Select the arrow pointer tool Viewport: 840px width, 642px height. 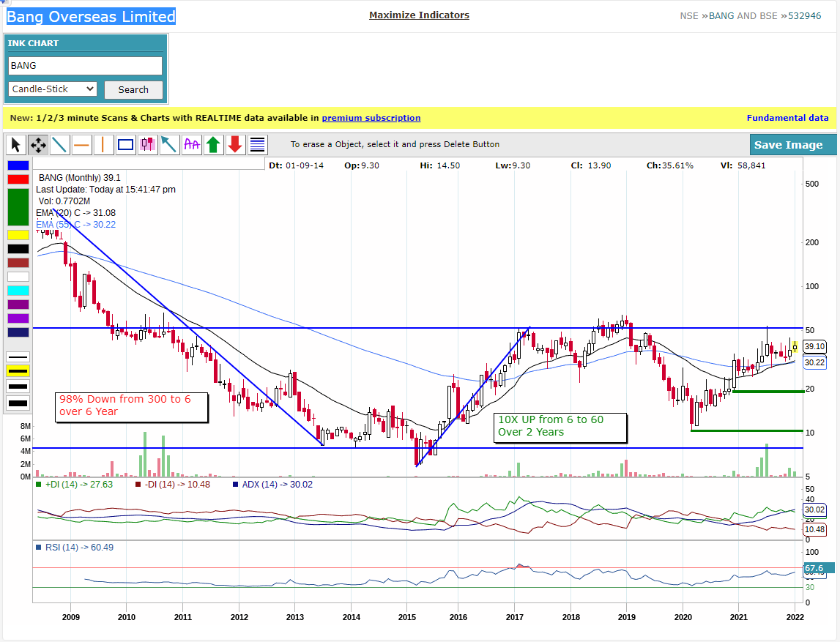15,144
